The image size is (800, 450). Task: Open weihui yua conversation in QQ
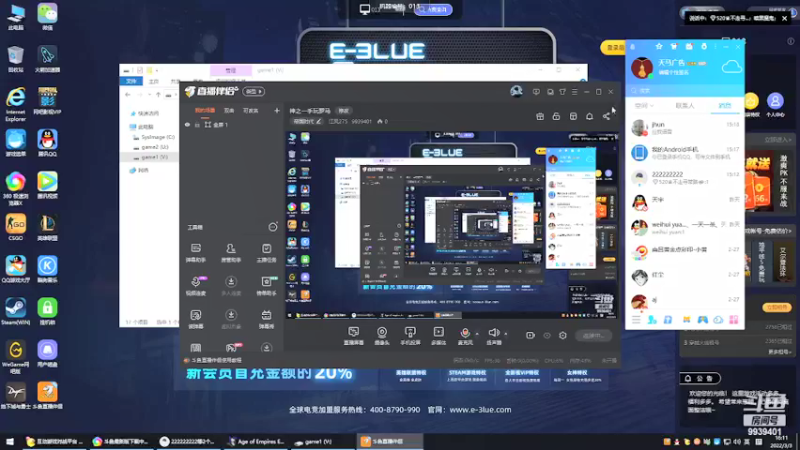click(x=684, y=228)
